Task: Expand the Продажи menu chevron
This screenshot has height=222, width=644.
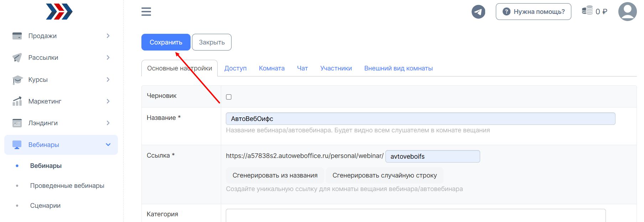Action: (108, 36)
